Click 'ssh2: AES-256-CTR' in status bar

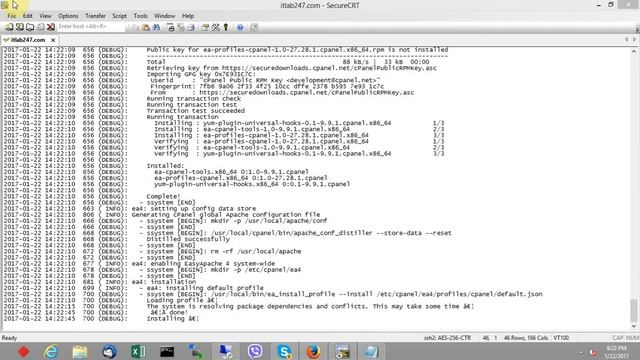[447, 338]
